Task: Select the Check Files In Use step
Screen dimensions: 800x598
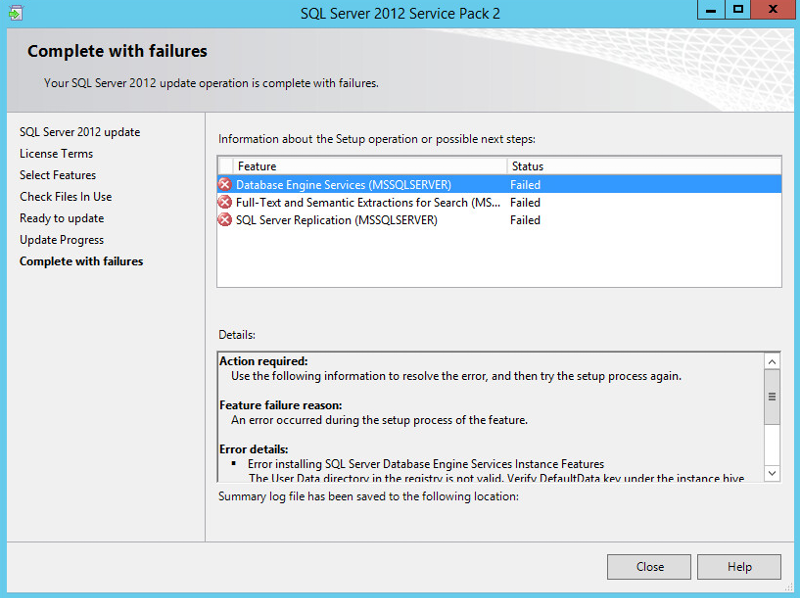Action: coord(66,196)
